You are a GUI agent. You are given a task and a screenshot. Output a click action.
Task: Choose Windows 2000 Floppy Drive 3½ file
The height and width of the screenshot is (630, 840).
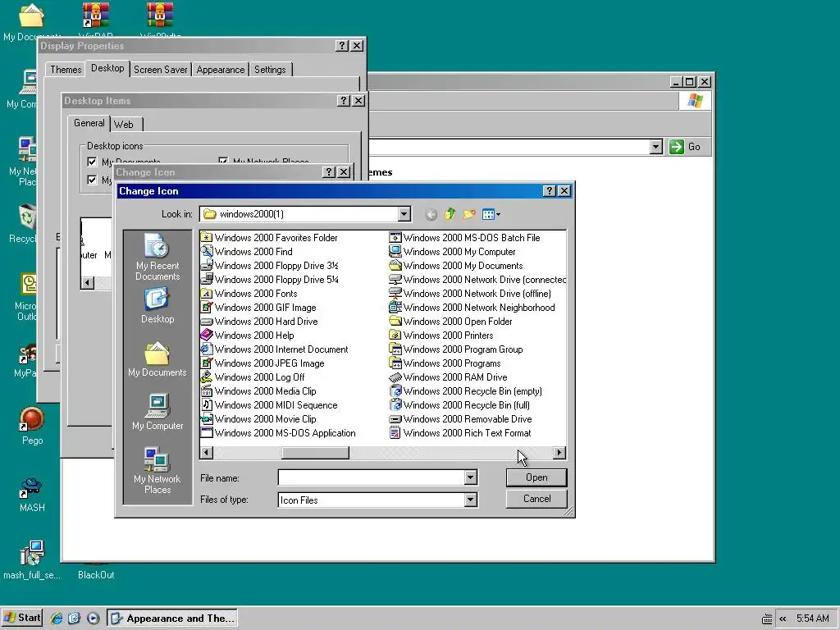[x=269, y=265]
